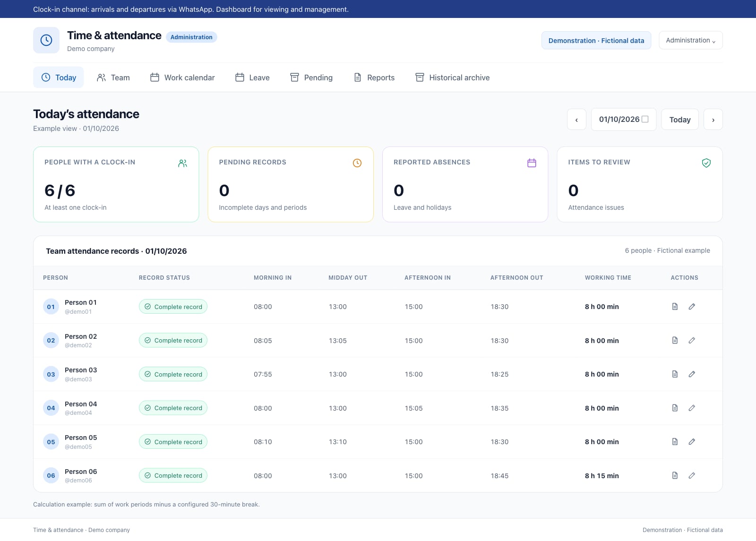Open the document icon for Person 05
The height and width of the screenshot is (541, 756).
click(675, 442)
